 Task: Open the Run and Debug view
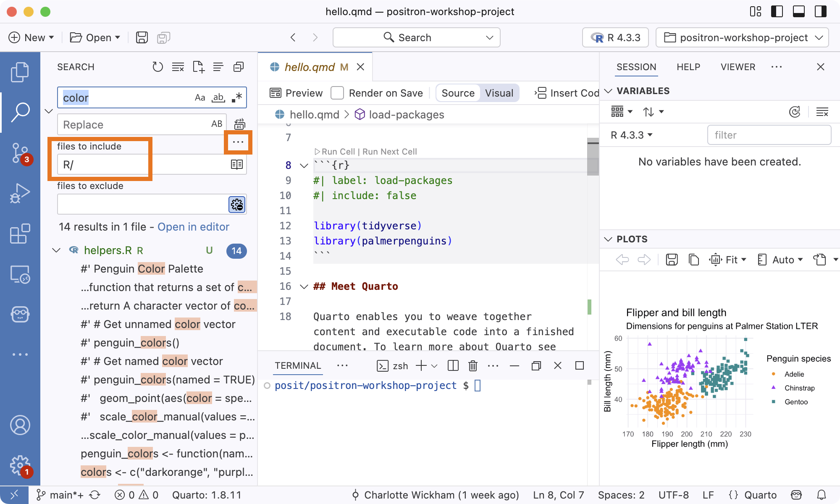[20, 193]
